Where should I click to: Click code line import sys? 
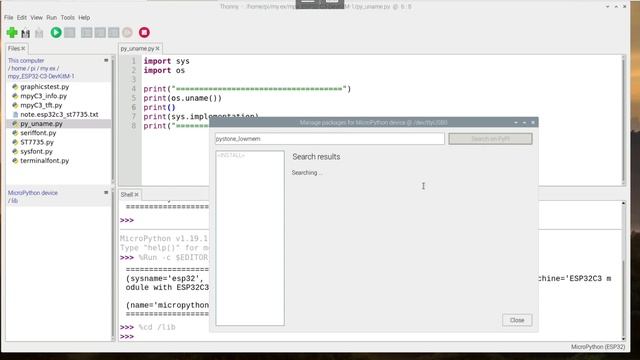tap(167, 61)
